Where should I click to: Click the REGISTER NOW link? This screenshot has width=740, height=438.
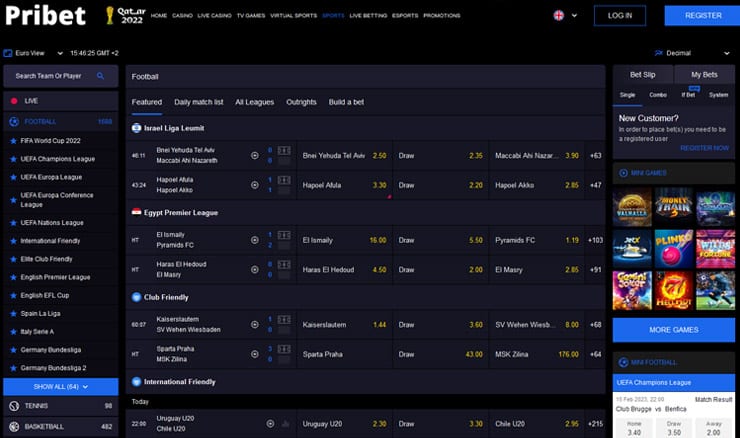click(704, 148)
